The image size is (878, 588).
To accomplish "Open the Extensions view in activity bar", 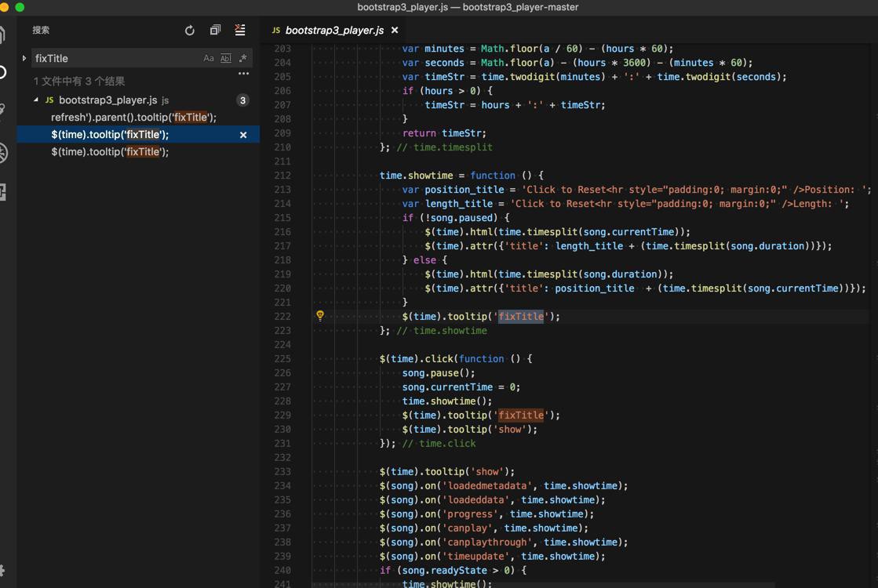I will [3, 191].
